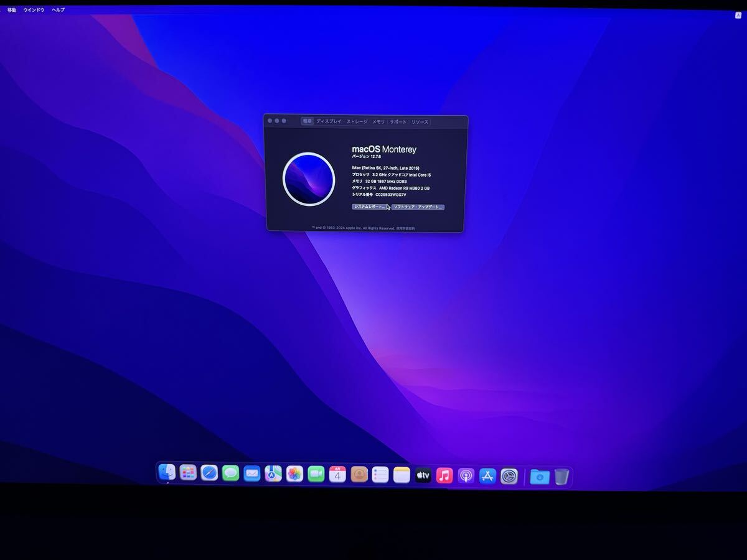Click the macOS Monterey title text
Viewport: 747px width, 560px height.
tap(384, 149)
